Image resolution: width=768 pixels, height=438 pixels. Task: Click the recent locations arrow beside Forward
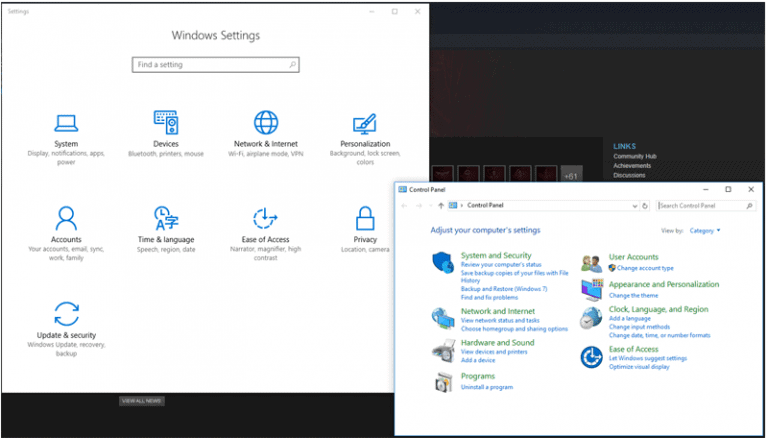click(431, 206)
